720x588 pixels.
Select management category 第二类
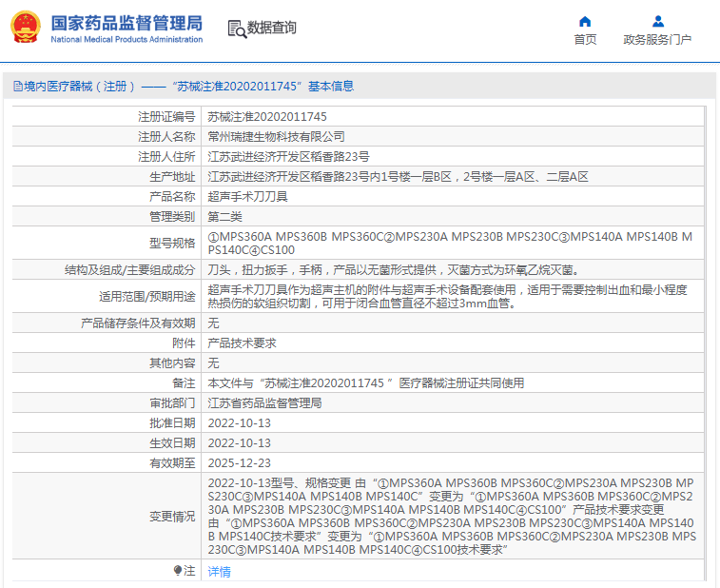(x=224, y=216)
